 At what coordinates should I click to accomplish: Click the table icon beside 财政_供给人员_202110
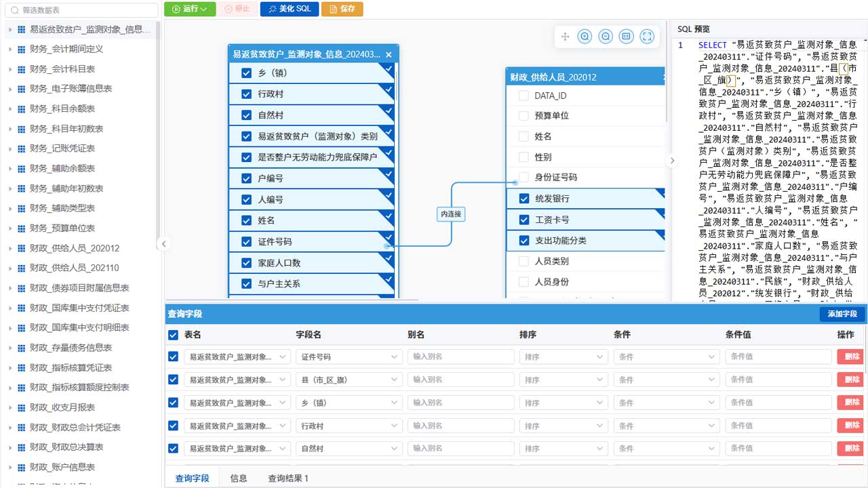click(x=22, y=268)
